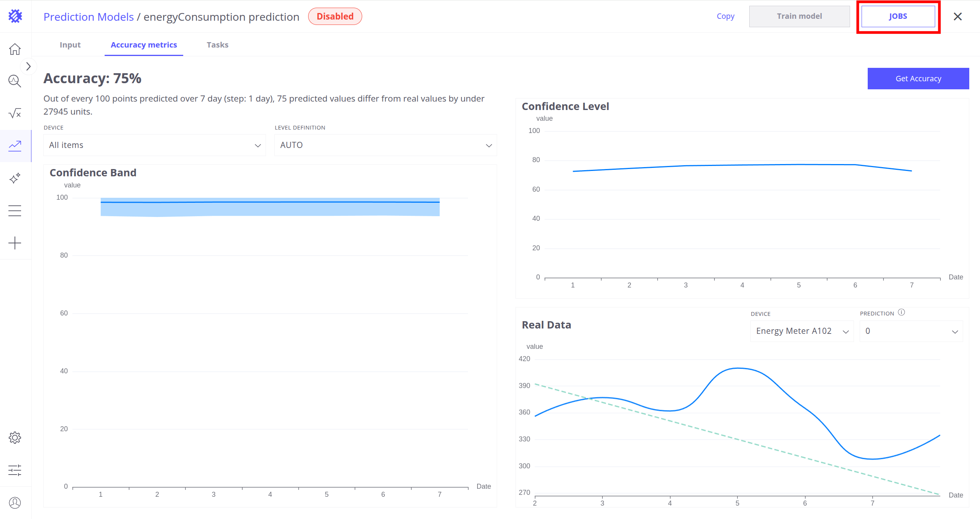
Task: Open the settings gear icon
Action: tap(15, 438)
